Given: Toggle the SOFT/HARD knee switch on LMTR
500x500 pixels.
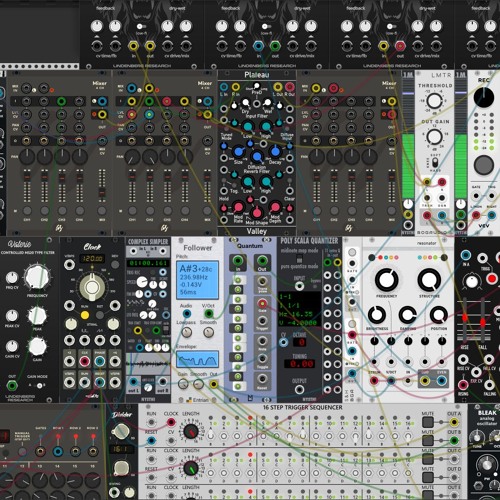Looking at the screenshot, I should pos(435,163).
